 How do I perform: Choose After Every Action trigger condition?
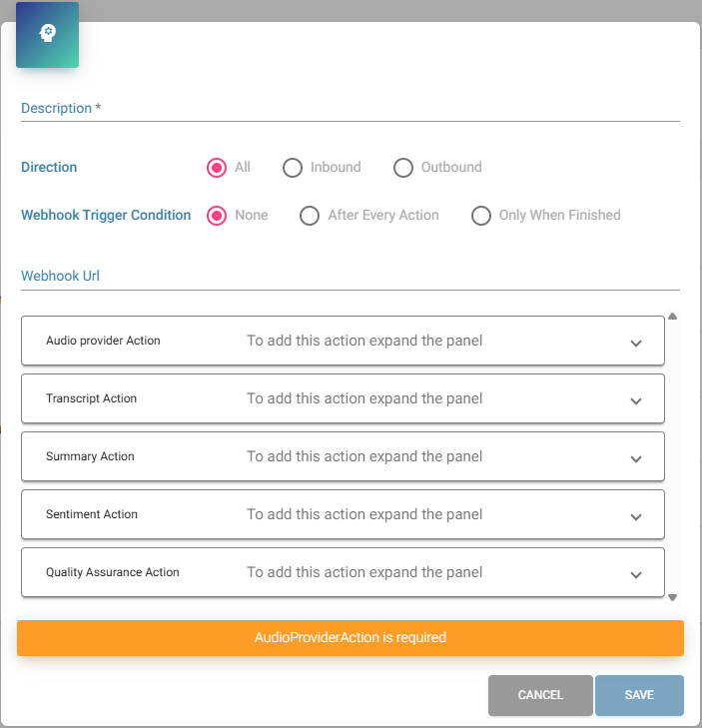[x=311, y=216]
